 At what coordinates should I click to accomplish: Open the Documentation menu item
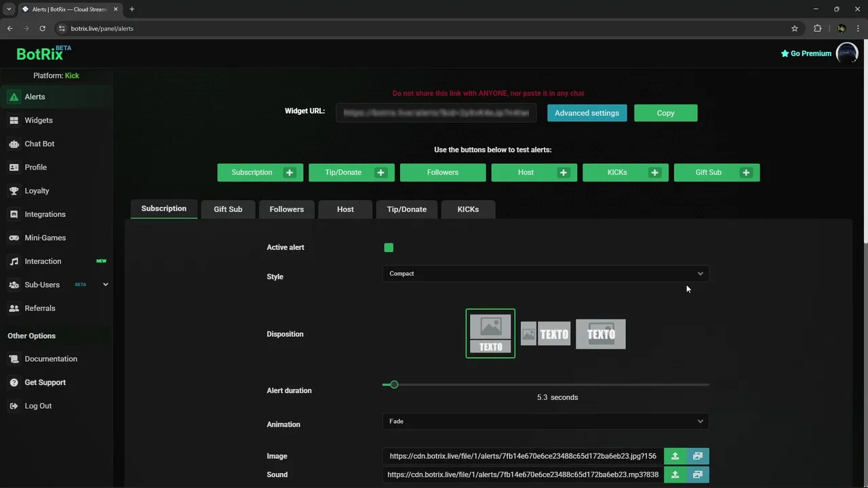pyautogui.click(x=51, y=359)
